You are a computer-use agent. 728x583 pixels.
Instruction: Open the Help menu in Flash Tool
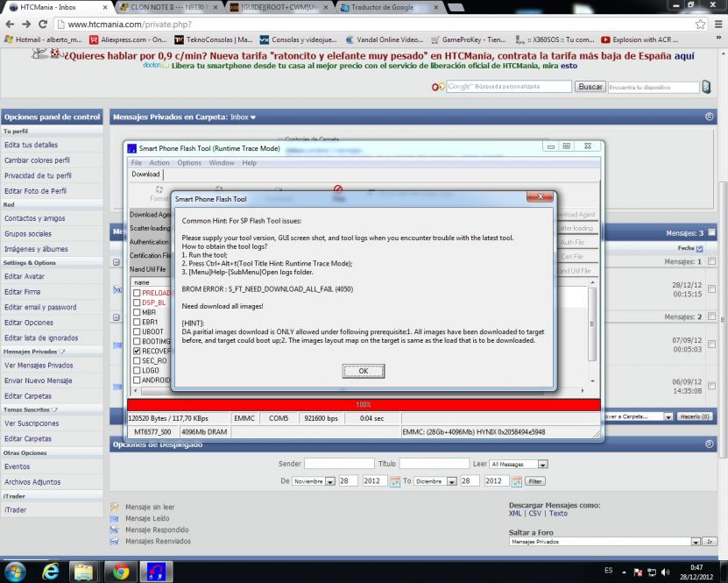point(249,162)
